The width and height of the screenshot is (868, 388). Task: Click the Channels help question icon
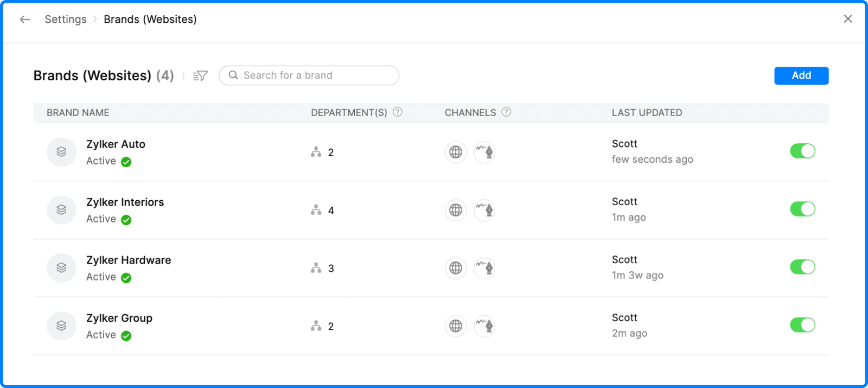pyautogui.click(x=506, y=112)
